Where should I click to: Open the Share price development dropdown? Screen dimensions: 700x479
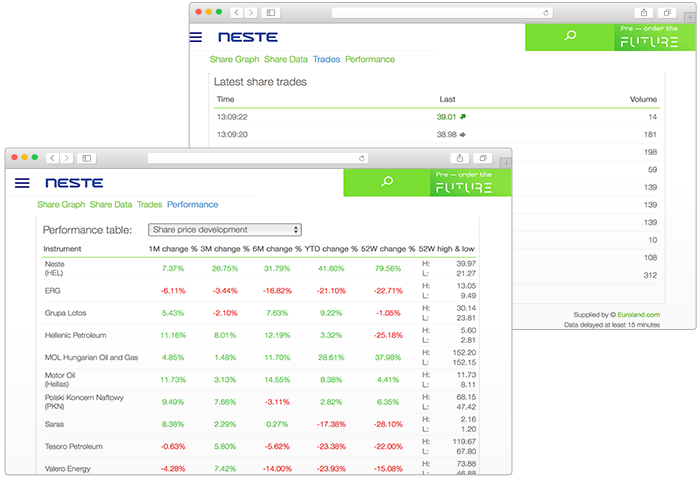pos(225,229)
